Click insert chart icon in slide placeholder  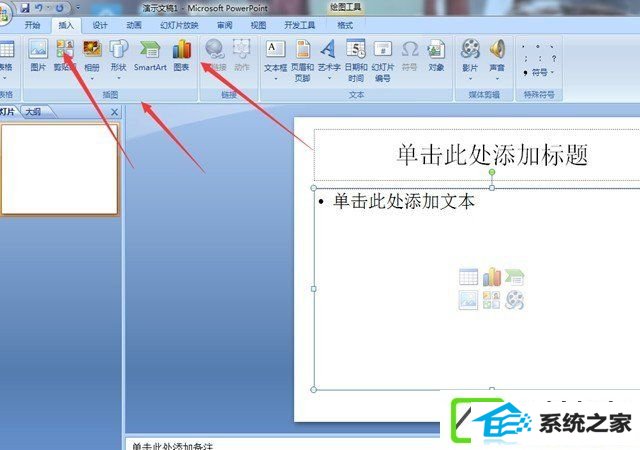click(x=491, y=277)
